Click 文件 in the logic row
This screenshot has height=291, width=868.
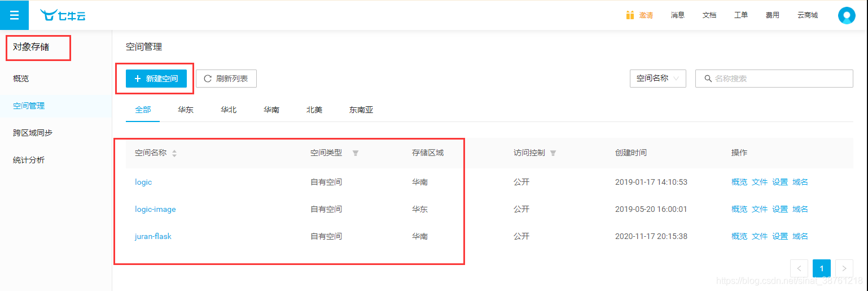point(760,182)
